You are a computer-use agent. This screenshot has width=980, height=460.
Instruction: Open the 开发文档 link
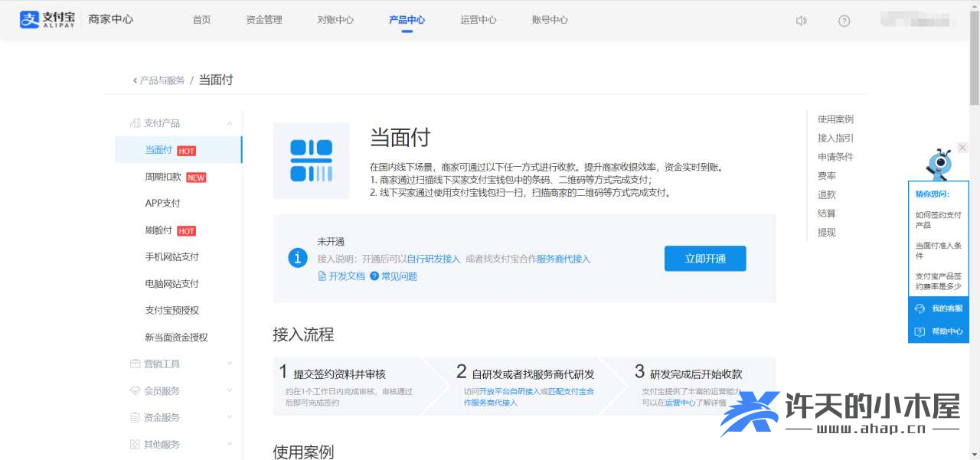pos(347,276)
